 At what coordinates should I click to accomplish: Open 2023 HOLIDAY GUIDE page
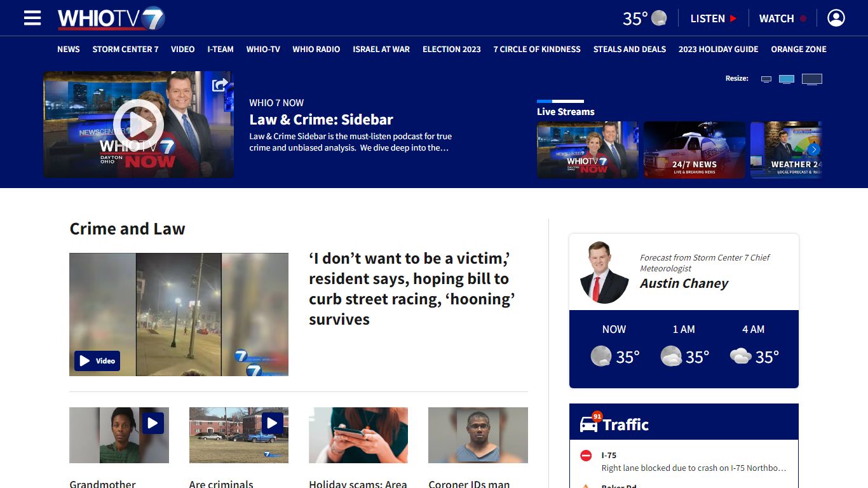719,49
